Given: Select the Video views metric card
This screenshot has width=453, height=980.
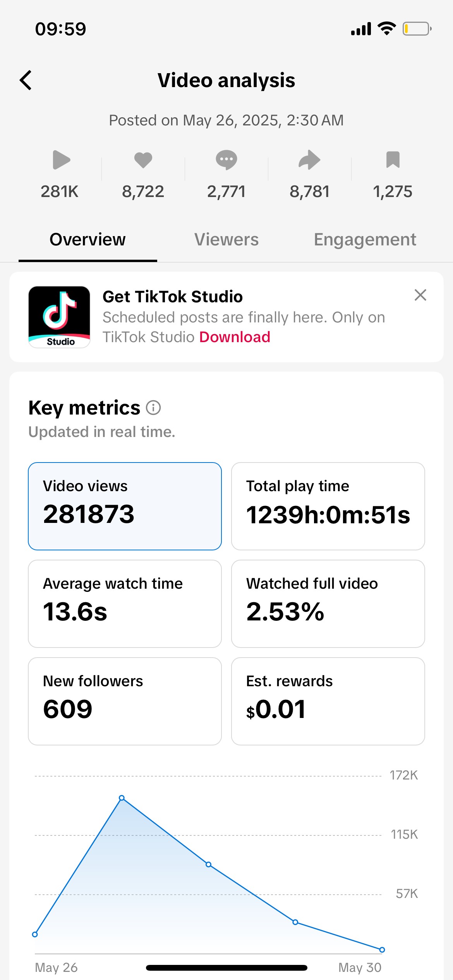Looking at the screenshot, I should (125, 506).
